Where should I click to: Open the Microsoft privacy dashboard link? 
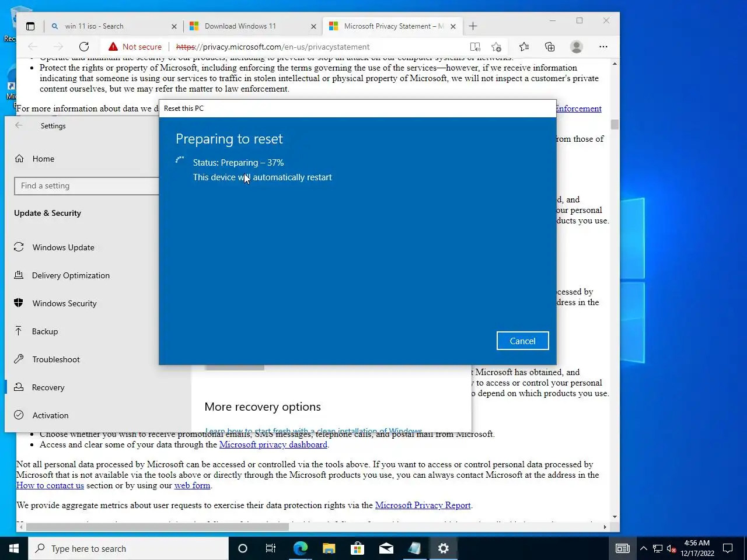coord(273,444)
